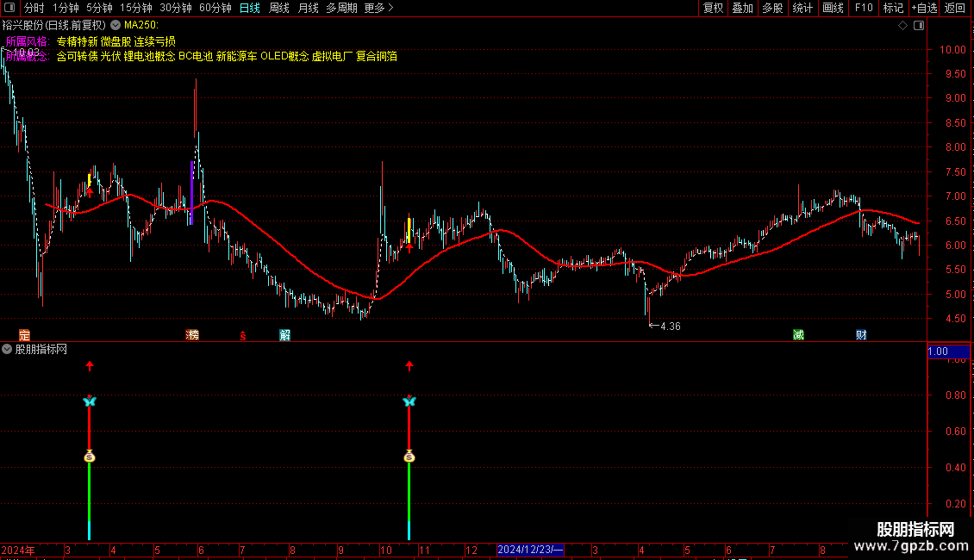Click the 复合铜箔 concept tag

(377, 57)
